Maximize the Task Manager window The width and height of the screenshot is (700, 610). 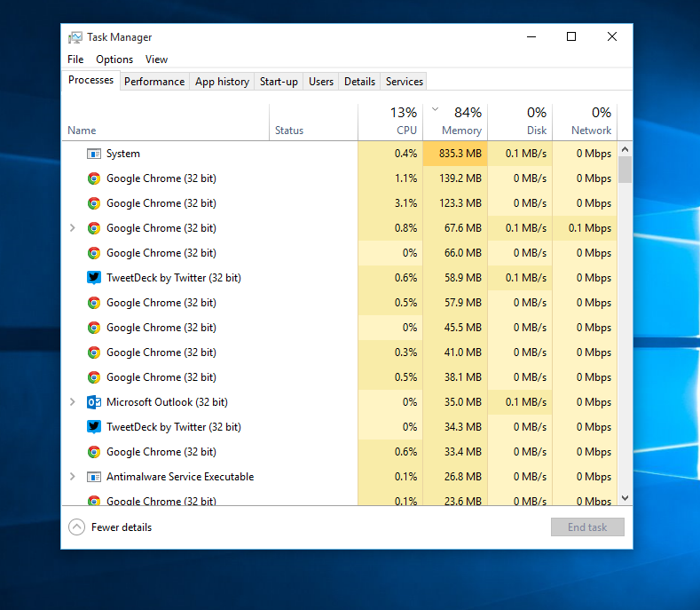(571, 36)
